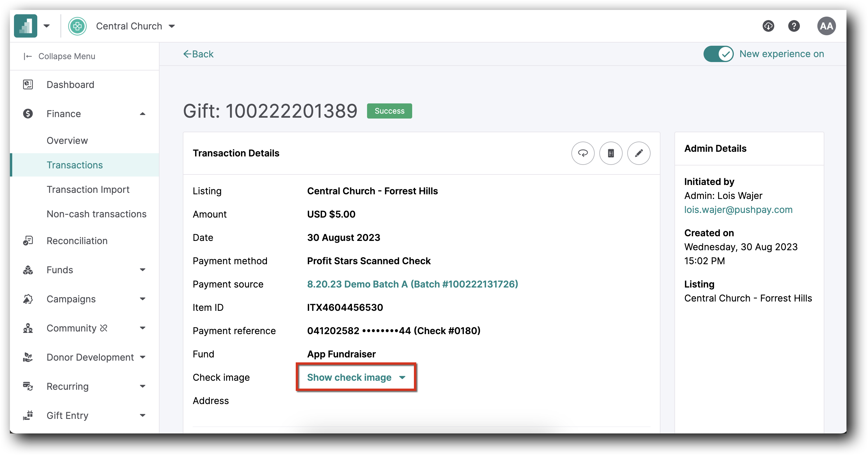This screenshot has height=455, width=868.
Task: Open the receipt icon in Transaction Details
Action: pos(611,153)
